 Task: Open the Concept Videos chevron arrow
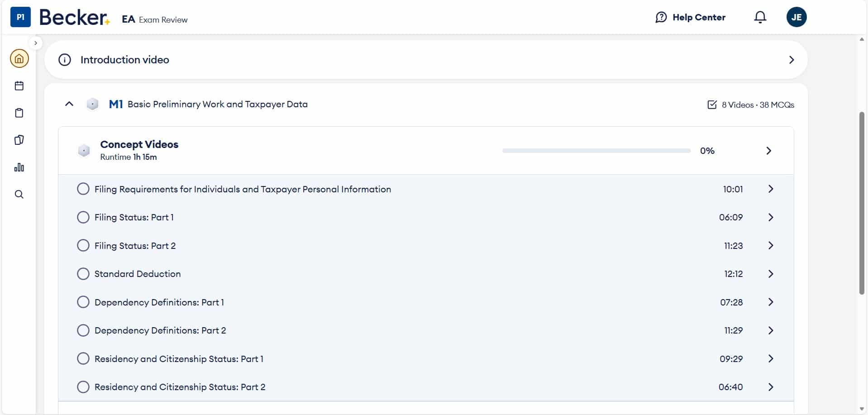pyautogui.click(x=768, y=151)
